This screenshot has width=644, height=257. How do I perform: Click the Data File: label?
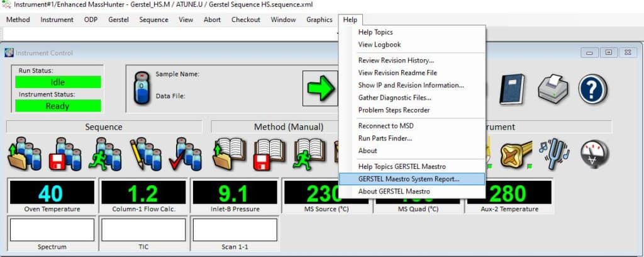tap(170, 96)
